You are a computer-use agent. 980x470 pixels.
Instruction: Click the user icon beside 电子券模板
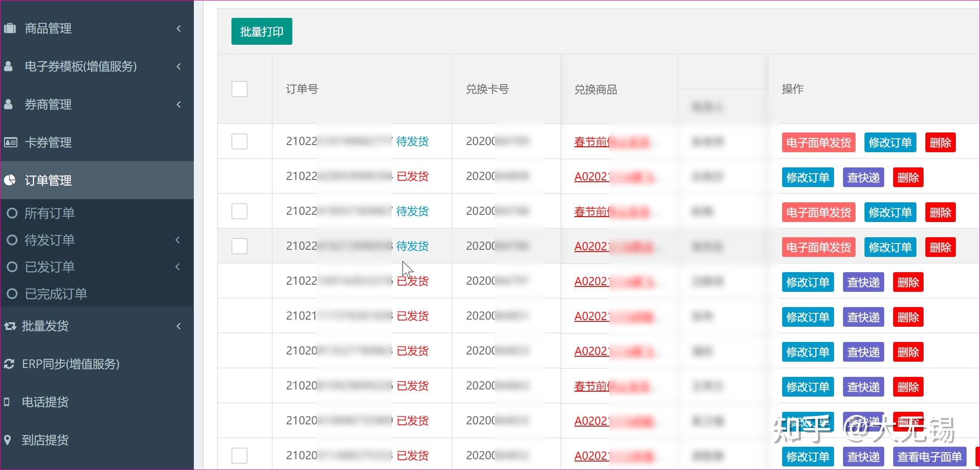click(x=9, y=67)
